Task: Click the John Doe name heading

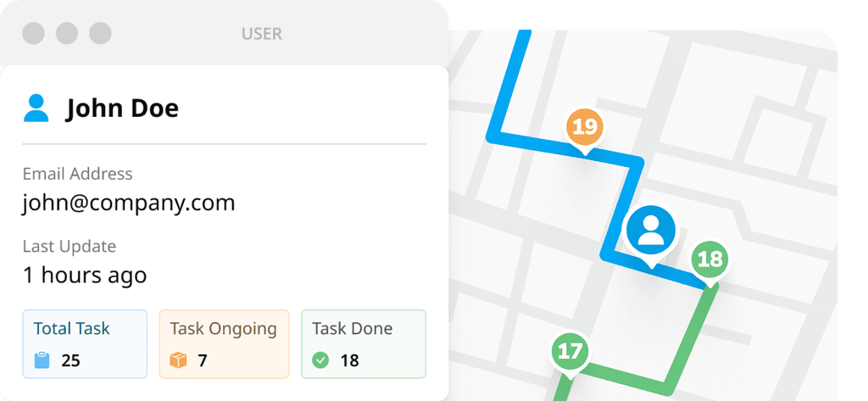Action: (122, 109)
